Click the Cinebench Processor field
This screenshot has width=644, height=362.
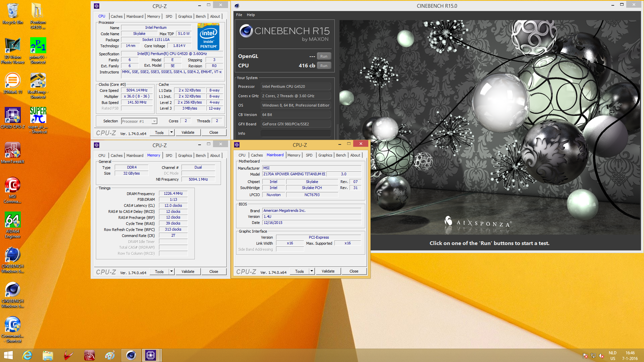point(296,86)
